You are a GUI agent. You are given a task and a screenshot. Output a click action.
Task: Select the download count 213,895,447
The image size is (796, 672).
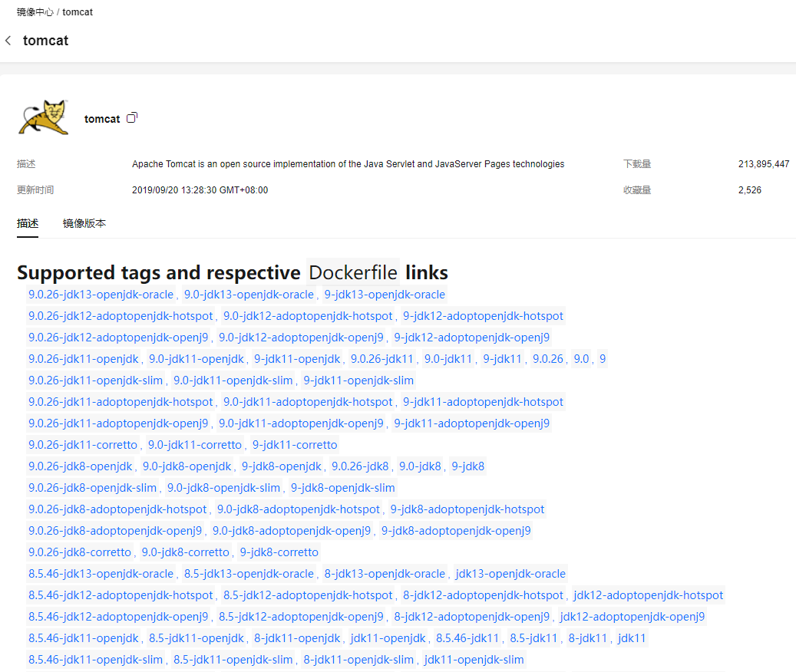click(x=764, y=164)
